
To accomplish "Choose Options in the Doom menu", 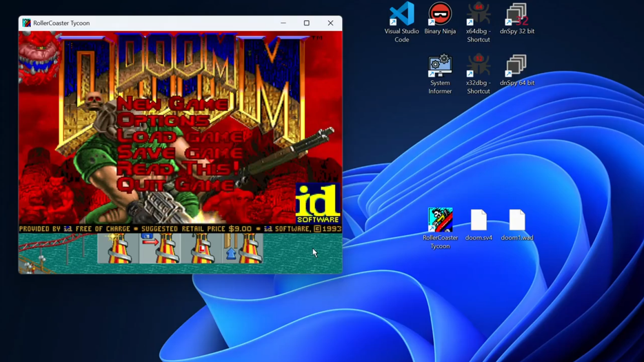I will [x=163, y=119].
